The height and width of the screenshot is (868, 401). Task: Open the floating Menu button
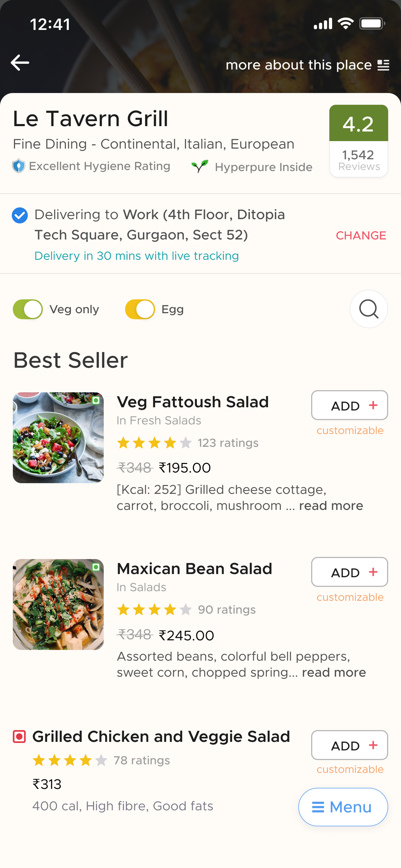[x=343, y=807]
